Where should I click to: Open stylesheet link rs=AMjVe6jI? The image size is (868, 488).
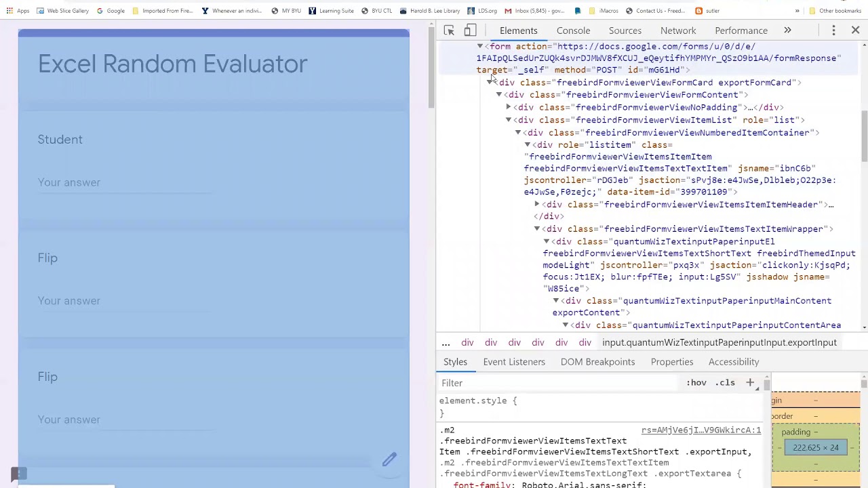click(701, 430)
